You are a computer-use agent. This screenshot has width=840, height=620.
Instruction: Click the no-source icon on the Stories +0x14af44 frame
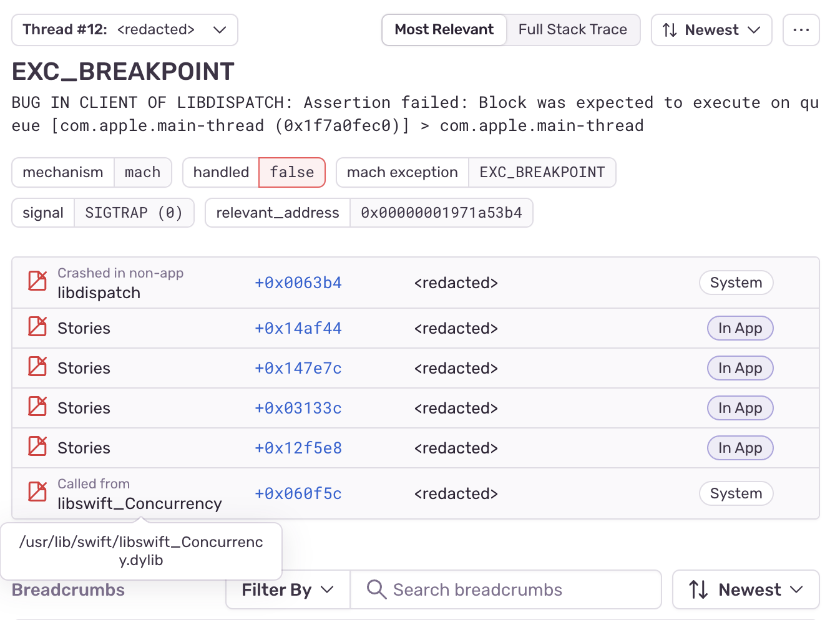pyautogui.click(x=37, y=327)
